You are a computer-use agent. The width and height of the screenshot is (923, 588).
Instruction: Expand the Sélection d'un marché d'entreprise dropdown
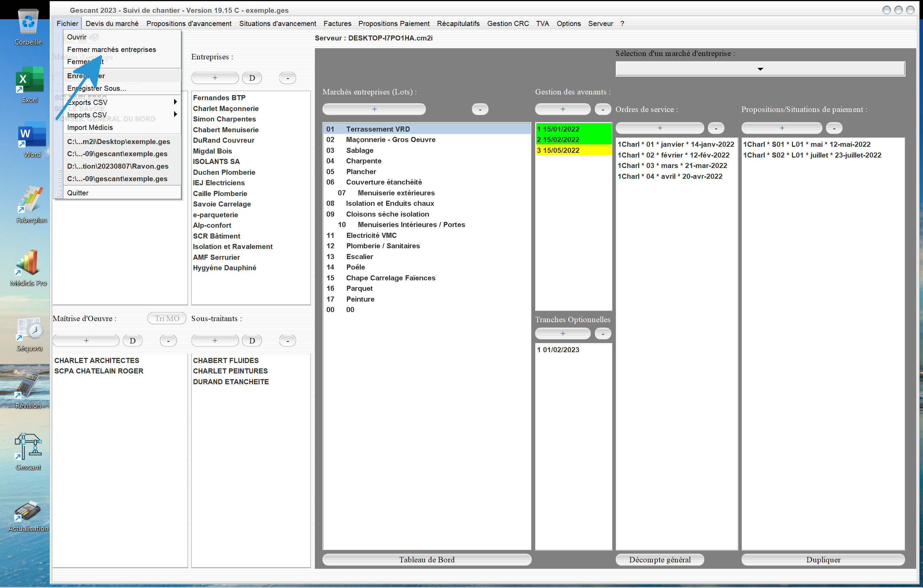[760, 69]
